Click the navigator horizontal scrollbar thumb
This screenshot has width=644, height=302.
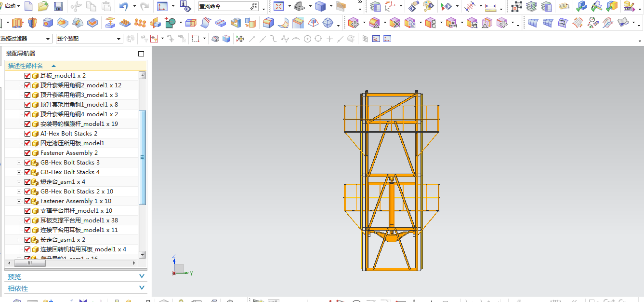[x=29, y=263]
